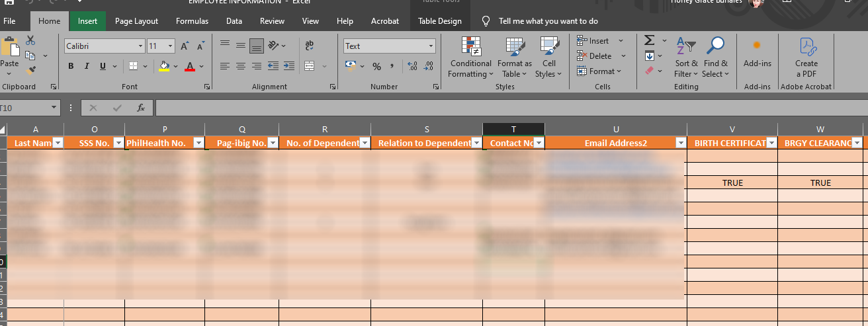Toggle the Bottom Align button
Viewport: 868px width, 326px height.
pos(257,46)
